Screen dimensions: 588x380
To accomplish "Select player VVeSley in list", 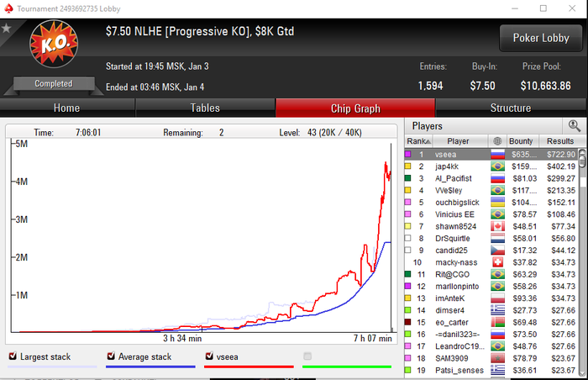I will click(491, 190).
